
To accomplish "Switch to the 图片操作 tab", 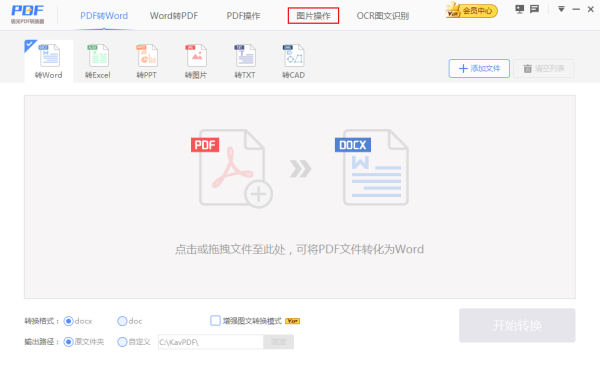I will pyautogui.click(x=313, y=16).
